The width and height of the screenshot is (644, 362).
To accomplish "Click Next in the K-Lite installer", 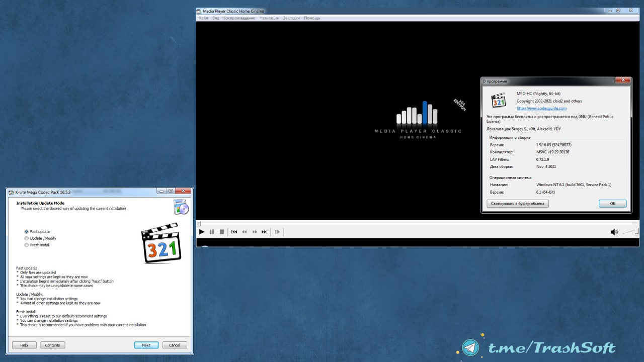I will tap(146, 345).
